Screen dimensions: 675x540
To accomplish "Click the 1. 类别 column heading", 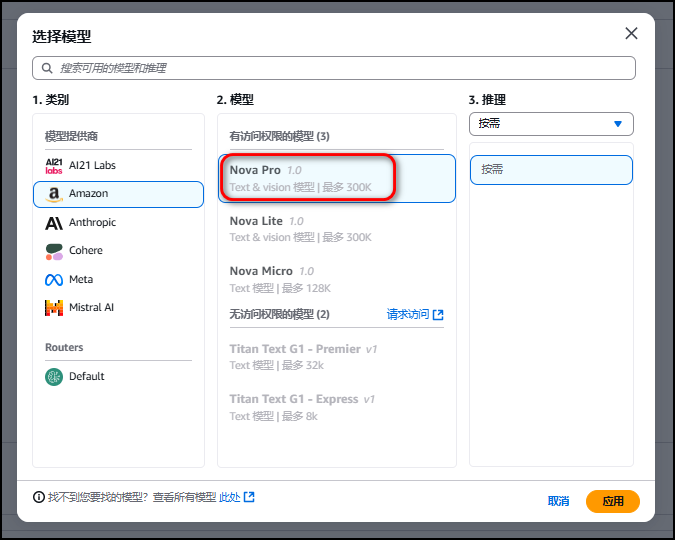I will click(51, 100).
